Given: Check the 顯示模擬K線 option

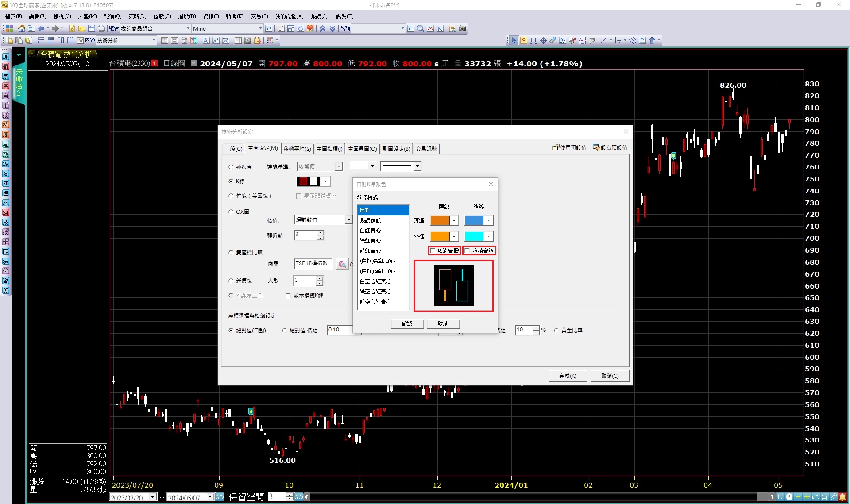Looking at the screenshot, I should tap(288, 295).
